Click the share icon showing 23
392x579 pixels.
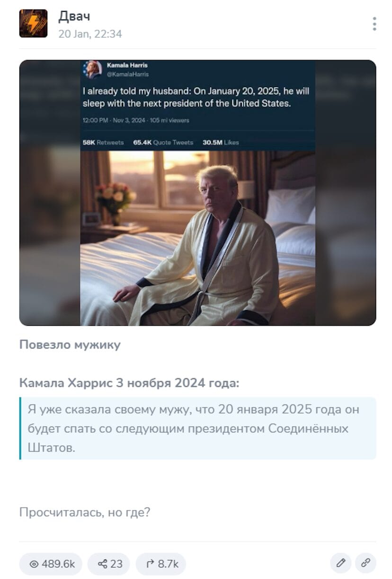pyautogui.click(x=110, y=564)
